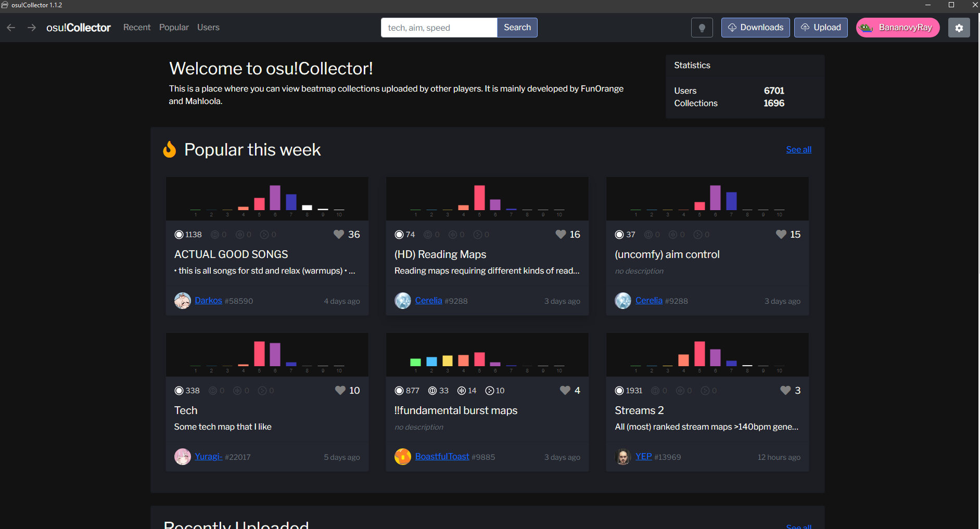Open the !!fundamental burst maps title
This screenshot has height=529, width=980.
click(x=456, y=410)
